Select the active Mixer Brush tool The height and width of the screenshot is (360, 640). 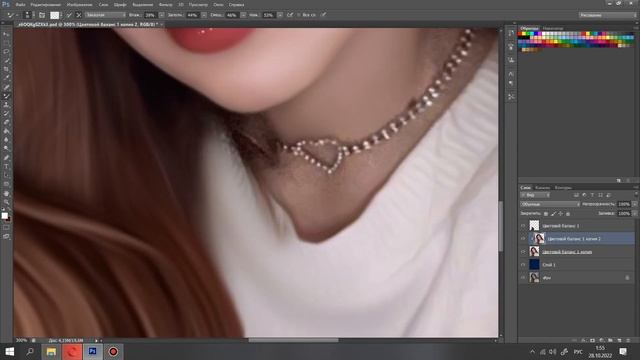(x=6, y=96)
